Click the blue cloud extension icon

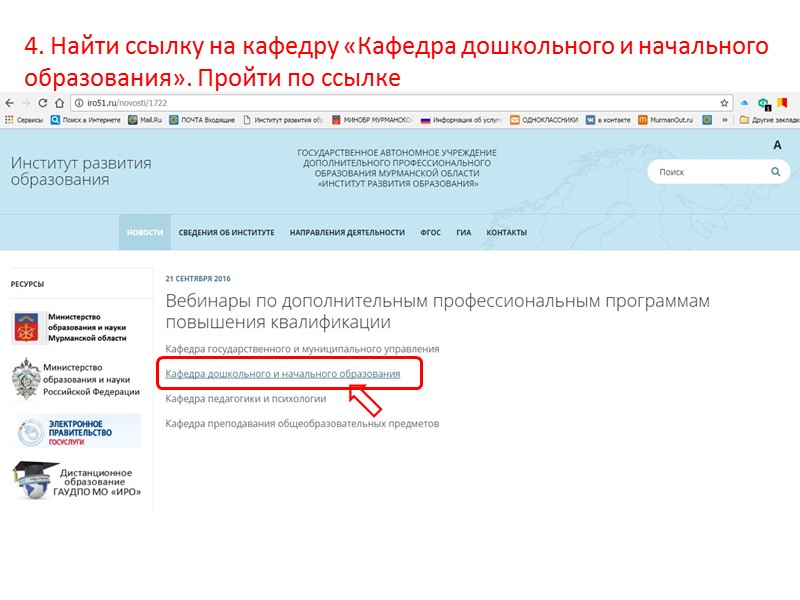click(x=744, y=103)
